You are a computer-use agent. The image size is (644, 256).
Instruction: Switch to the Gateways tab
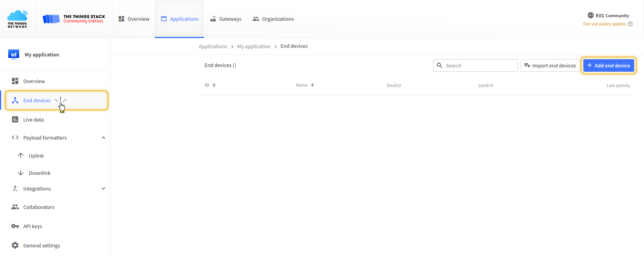(226, 19)
